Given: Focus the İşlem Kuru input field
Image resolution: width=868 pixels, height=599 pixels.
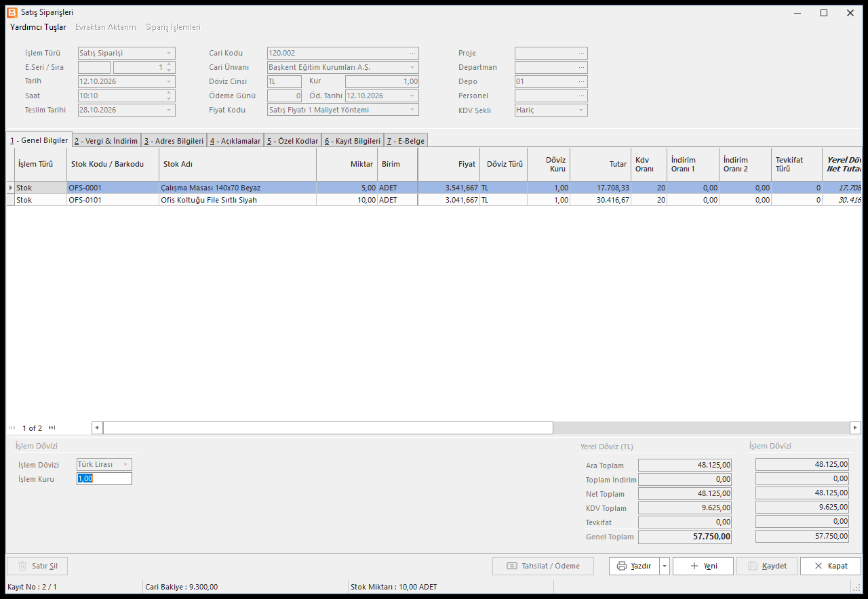Looking at the screenshot, I should [104, 478].
